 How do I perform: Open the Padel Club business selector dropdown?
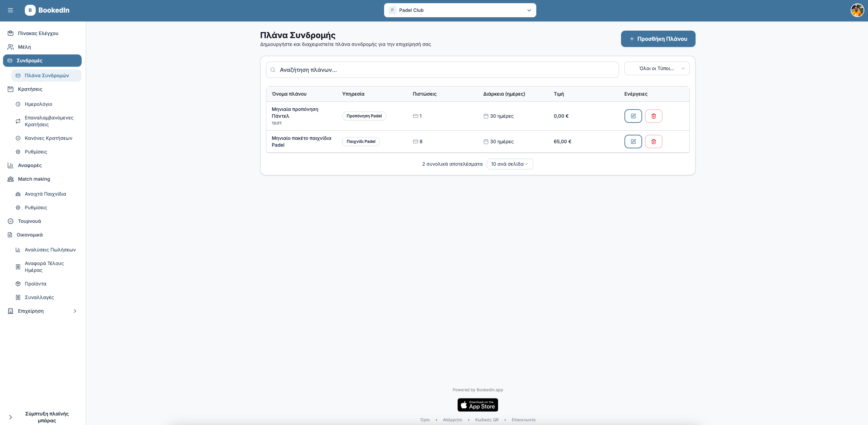pos(460,10)
